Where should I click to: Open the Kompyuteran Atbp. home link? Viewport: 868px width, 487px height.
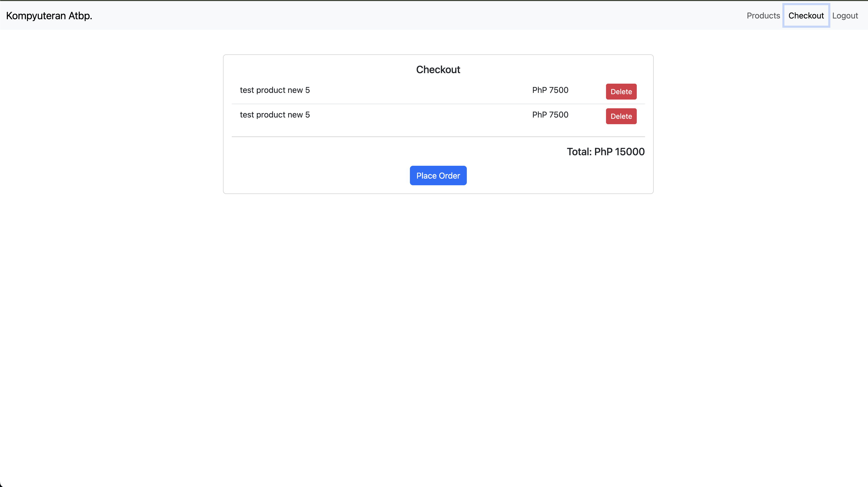pyautogui.click(x=49, y=15)
